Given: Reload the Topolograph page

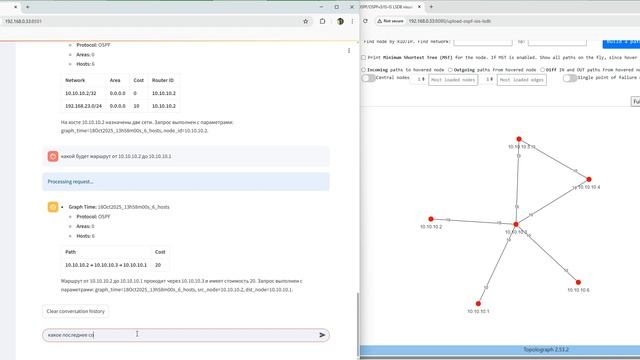Looking at the screenshot, I should pyautogui.click(x=365, y=21).
